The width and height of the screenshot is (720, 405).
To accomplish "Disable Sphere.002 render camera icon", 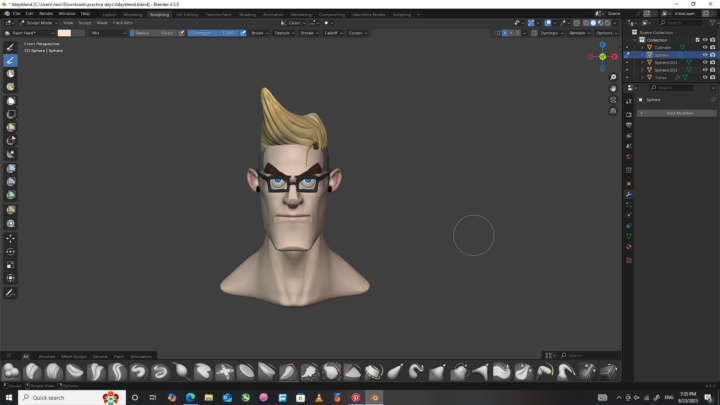I will point(713,70).
